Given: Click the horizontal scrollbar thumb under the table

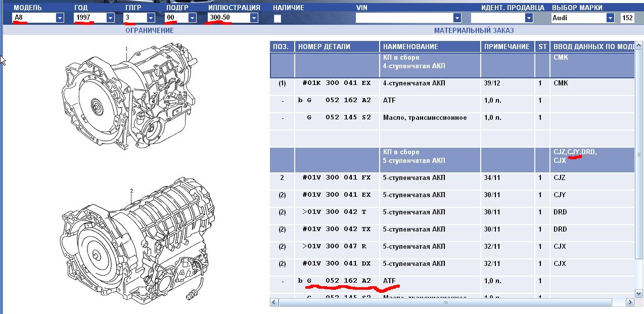Looking at the screenshot, I should tap(445, 302).
